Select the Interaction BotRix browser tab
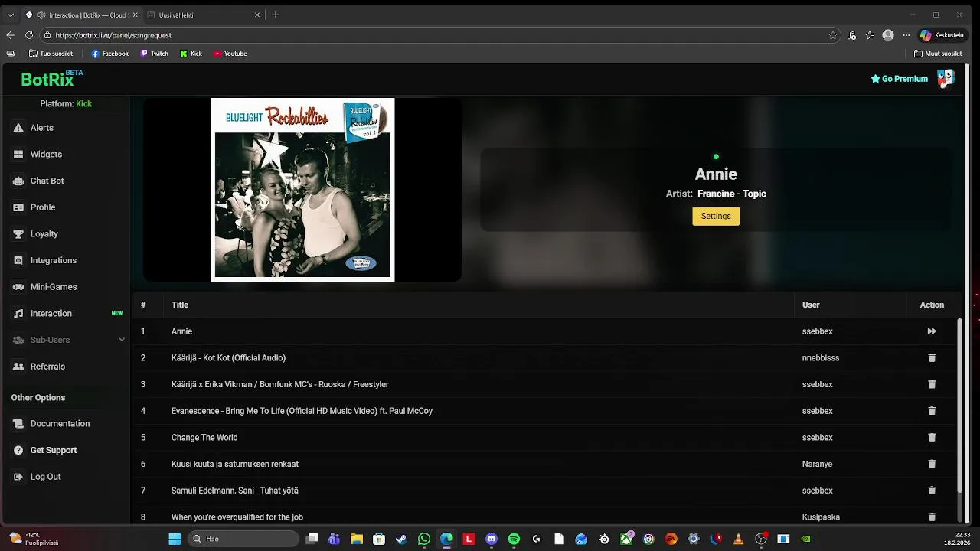This screenshot has width=980, height=551. pyautogui.click(x=80, y=15)
